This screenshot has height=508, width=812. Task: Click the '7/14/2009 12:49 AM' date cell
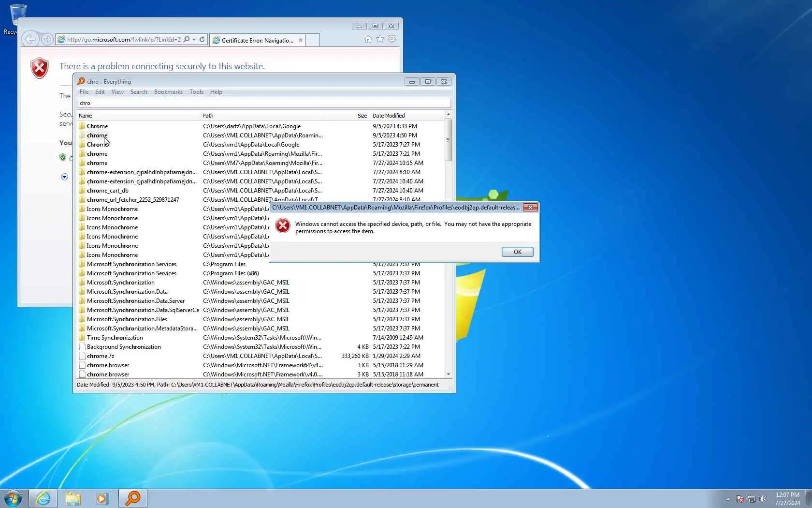pos(398,338)
